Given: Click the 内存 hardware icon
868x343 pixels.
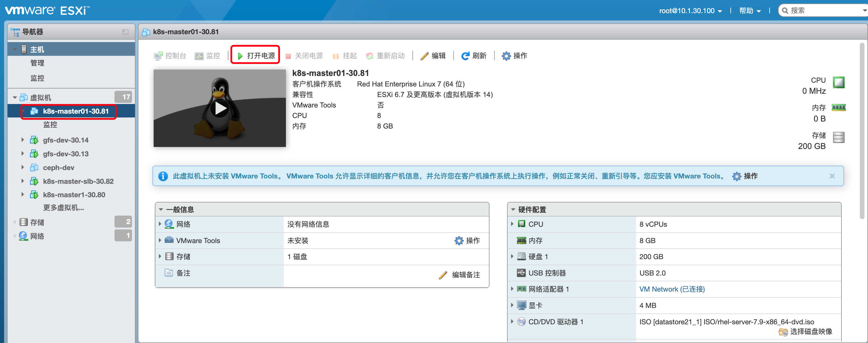Looking at the screenshot, I should (x=521, y=240).
